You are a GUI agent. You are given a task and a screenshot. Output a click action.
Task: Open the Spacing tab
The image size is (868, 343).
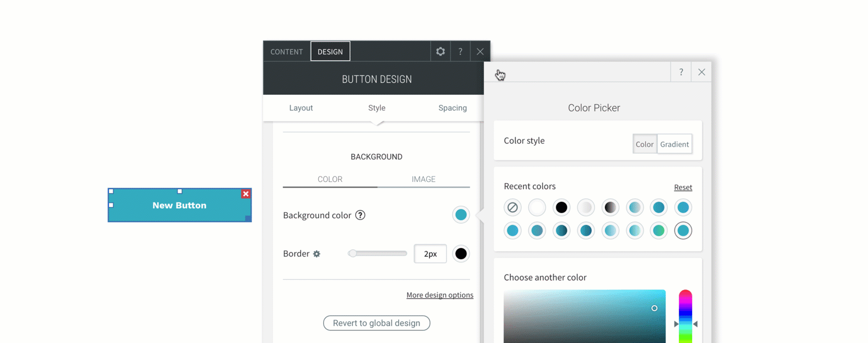tap(453, 108)
